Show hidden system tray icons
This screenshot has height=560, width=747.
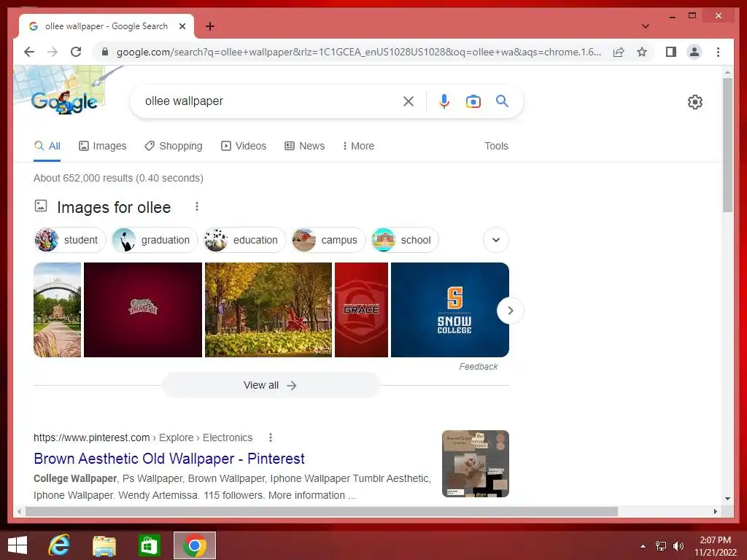coord(643,546)
